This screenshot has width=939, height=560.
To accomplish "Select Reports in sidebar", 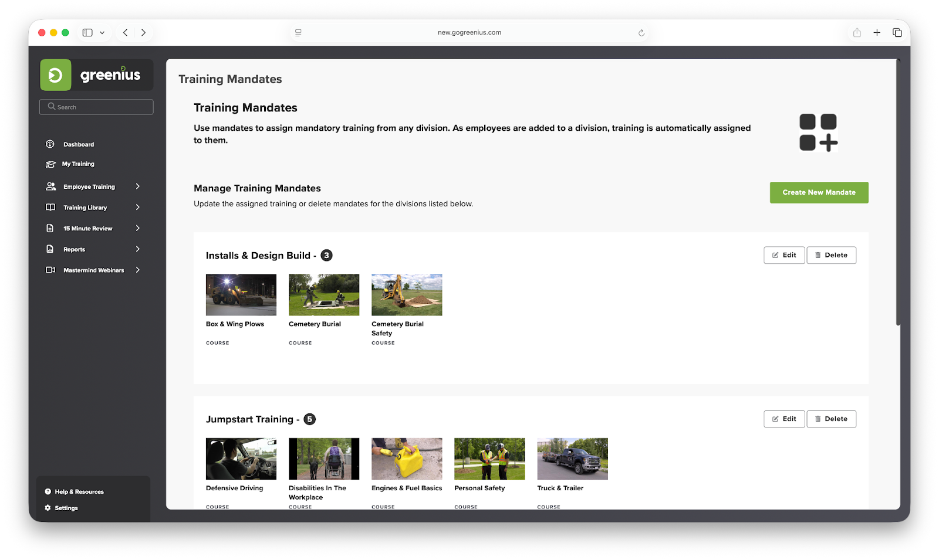I will click(x=75, y=250).
